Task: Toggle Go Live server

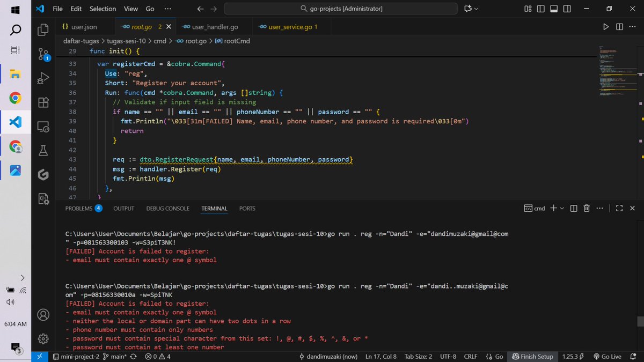Action: (x=607, y=357)
